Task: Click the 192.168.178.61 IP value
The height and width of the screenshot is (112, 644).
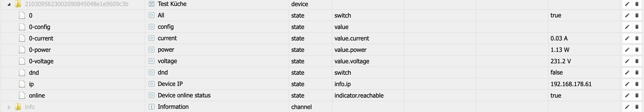Action: 571,84
